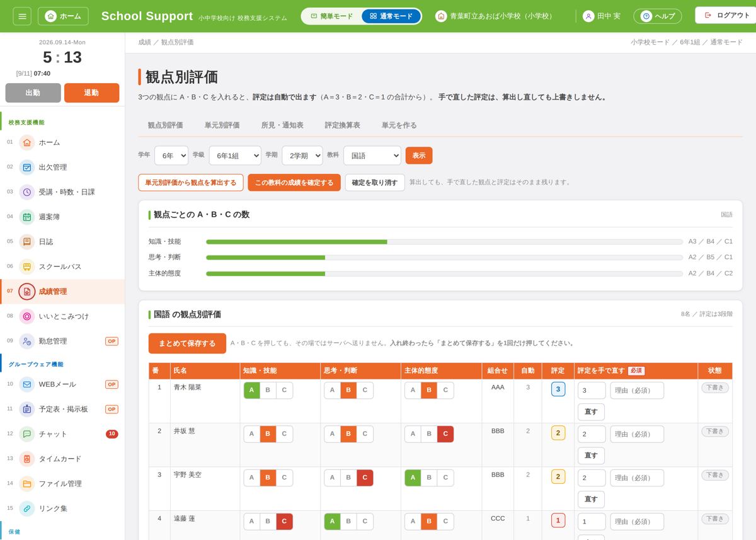Open リンク集 link icon

[x=26, y=508]
